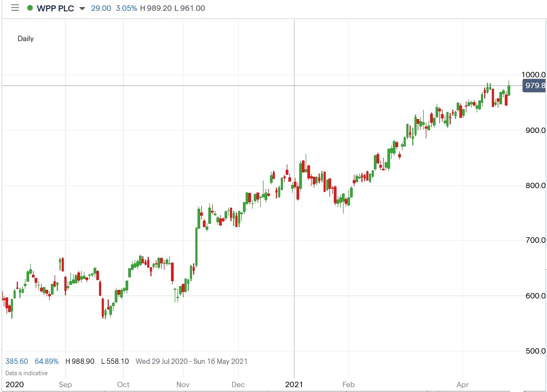Click the 3.05% percentage change

click(126, 8)
